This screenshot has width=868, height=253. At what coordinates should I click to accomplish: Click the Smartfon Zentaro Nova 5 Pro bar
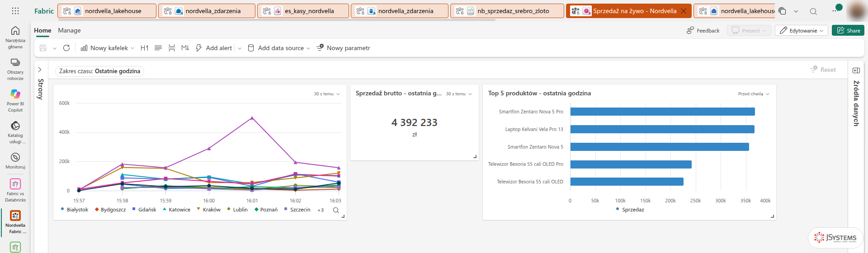coord(662,112)
